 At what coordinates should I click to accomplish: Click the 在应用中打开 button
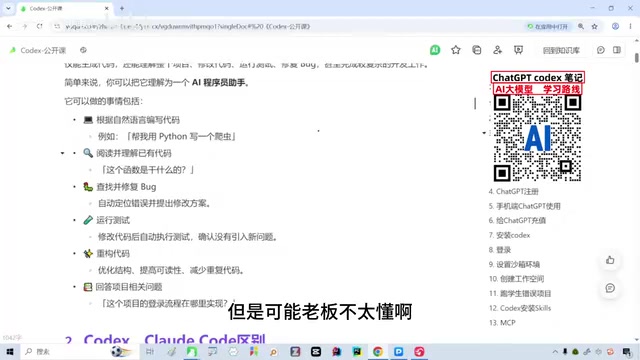(x=547, y=26)
